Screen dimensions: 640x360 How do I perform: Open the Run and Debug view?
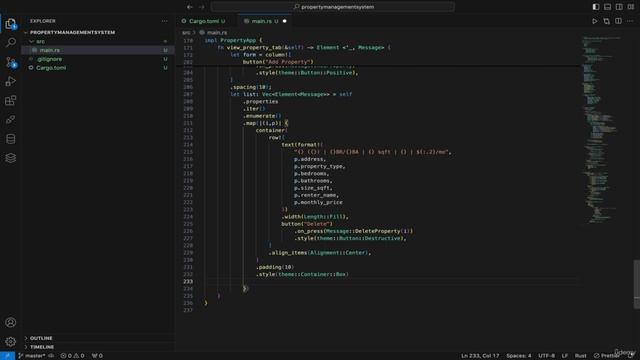[x=11, y=81]
